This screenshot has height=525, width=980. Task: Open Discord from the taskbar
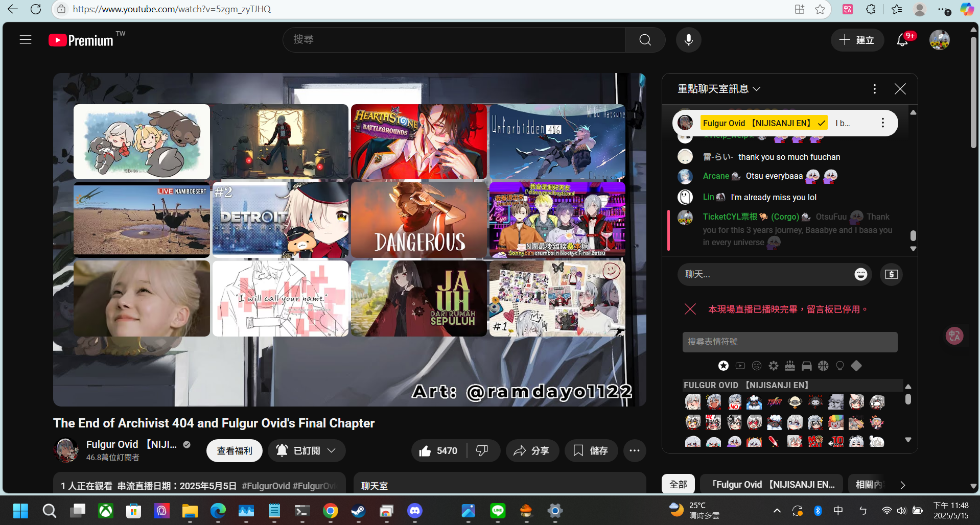click(414, 510)
